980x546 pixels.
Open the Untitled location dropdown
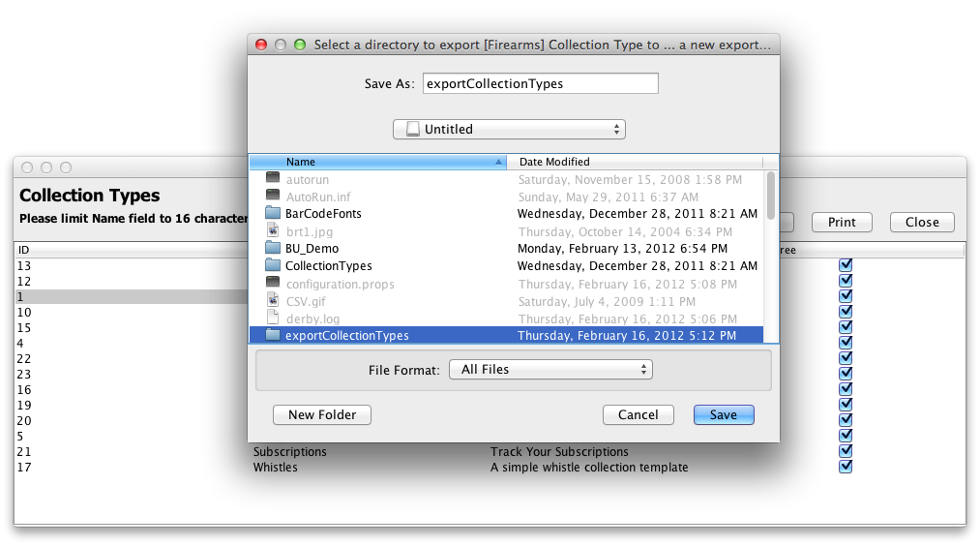pos(509,129)
